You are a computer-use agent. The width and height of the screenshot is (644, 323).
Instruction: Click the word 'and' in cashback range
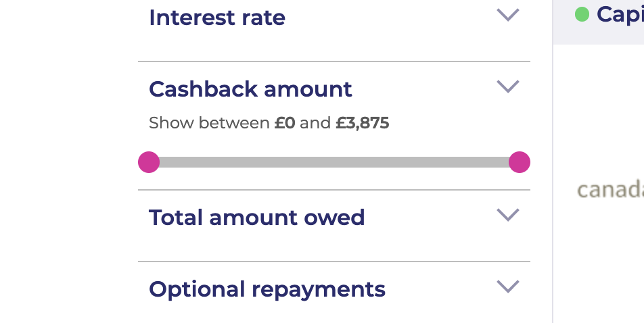(x=315, y=123)
